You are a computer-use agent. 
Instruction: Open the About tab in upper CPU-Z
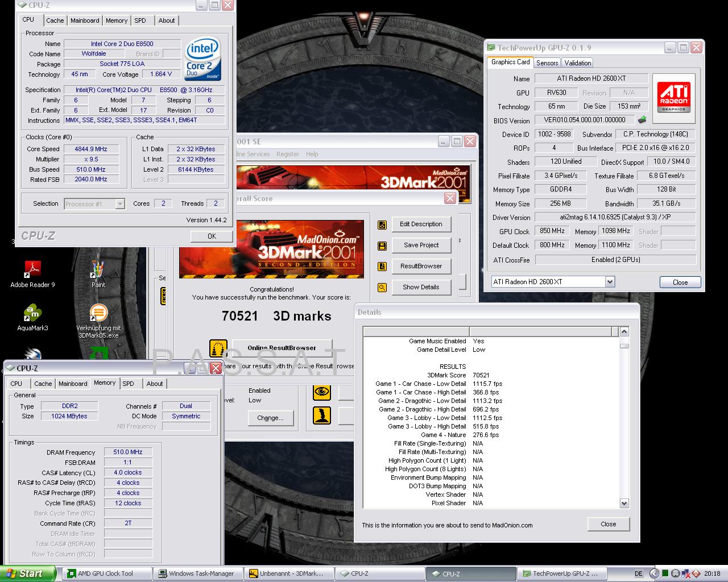[167, 20]
